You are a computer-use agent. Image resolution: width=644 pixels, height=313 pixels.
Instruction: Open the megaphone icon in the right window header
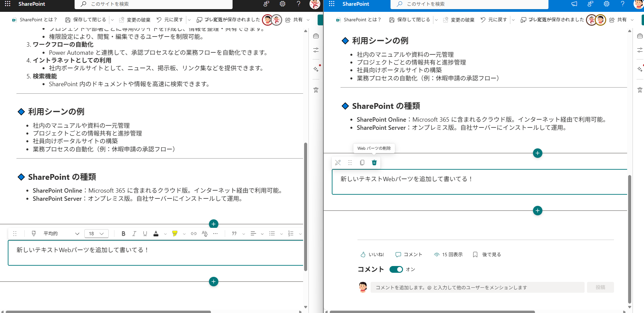574,4
